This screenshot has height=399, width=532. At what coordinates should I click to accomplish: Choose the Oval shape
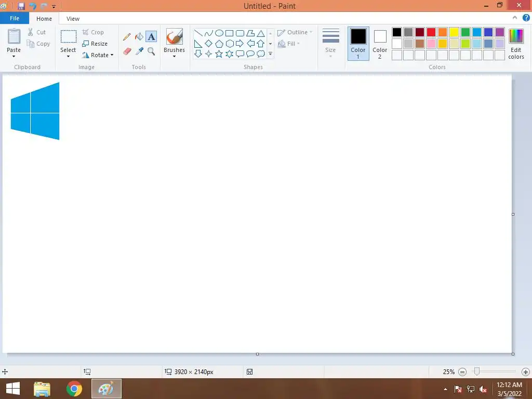point(219,33)
